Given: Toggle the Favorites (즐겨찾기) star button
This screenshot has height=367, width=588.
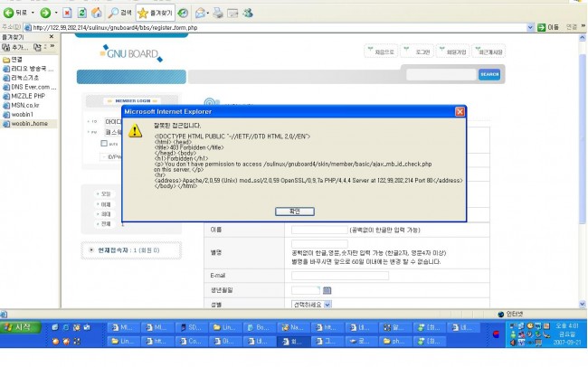Looking at the screenshot, I should [156, 14].
